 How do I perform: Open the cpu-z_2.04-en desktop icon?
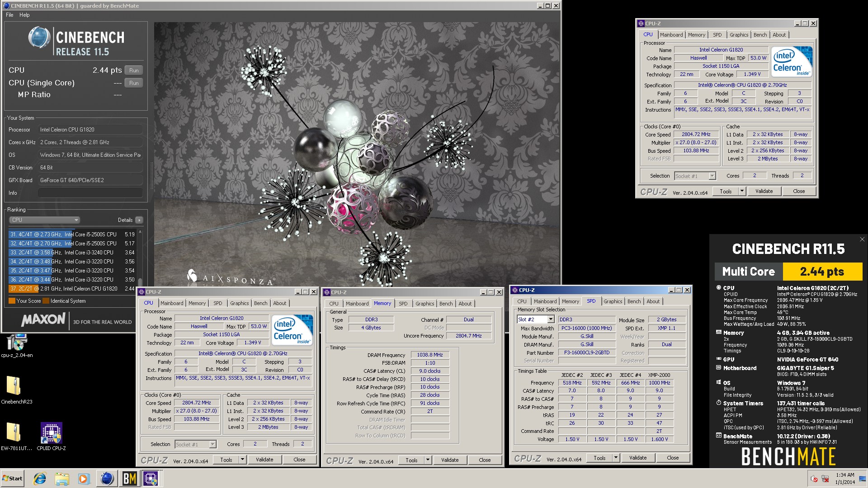coord(16,346)
